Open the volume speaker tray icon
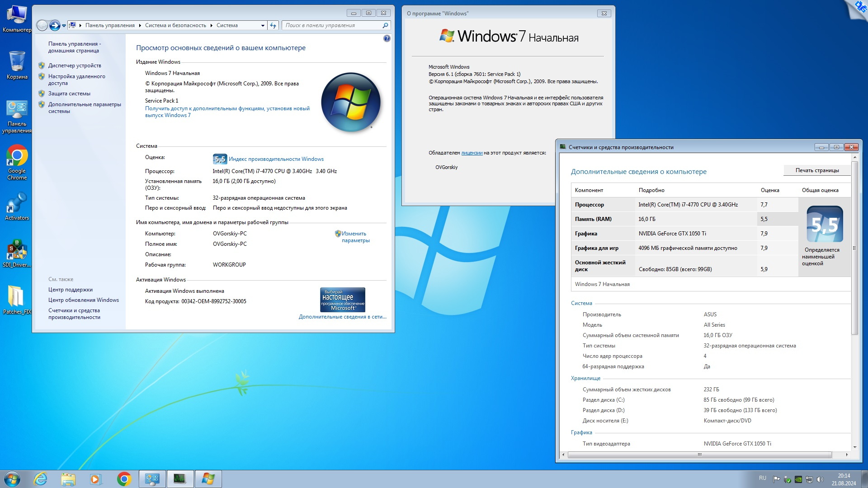The width and height of the screenshot is (868, 488). pyautogui.click(x=820, y=479)
